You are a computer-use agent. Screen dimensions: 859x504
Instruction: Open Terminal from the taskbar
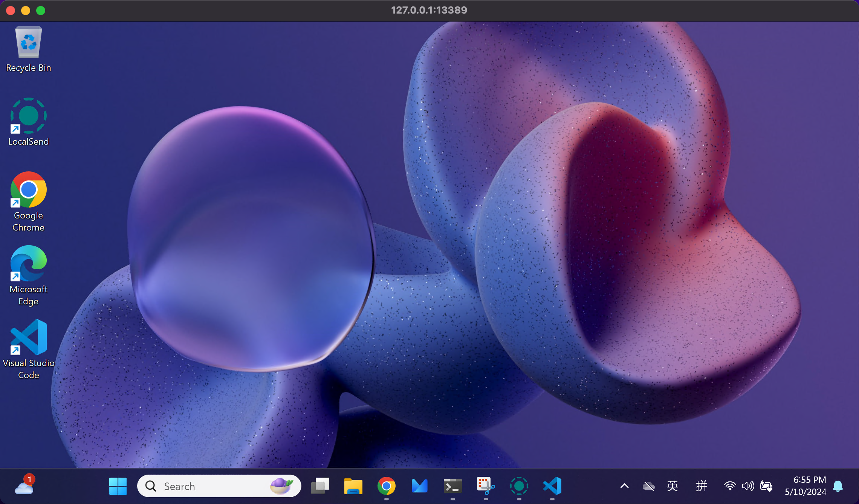pos(452,486)
